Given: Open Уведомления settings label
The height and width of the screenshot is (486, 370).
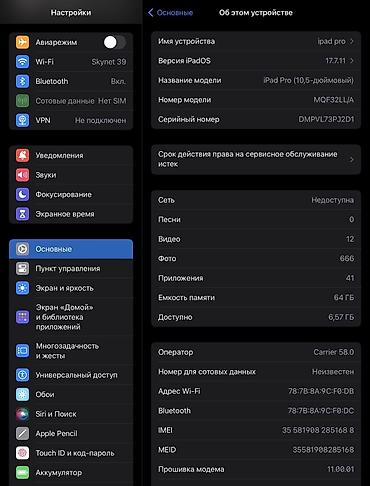Looking at the screenshot, I should 59,156.
